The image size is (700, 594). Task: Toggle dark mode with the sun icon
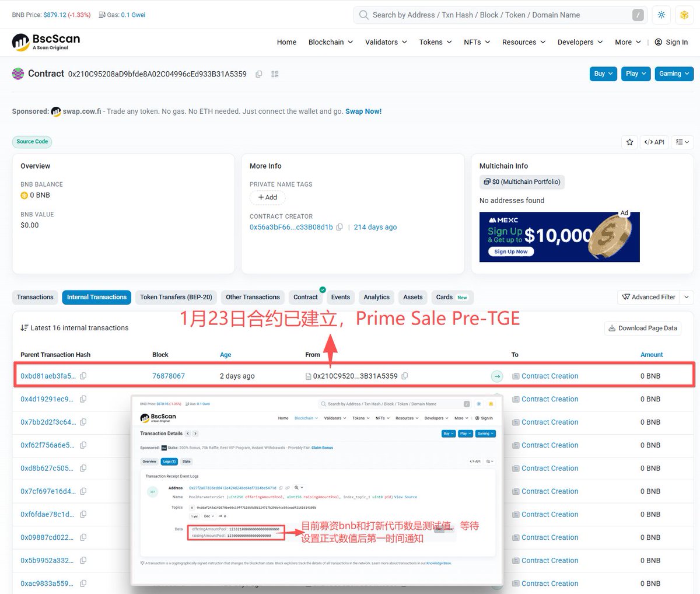click(x=661, y=15)
